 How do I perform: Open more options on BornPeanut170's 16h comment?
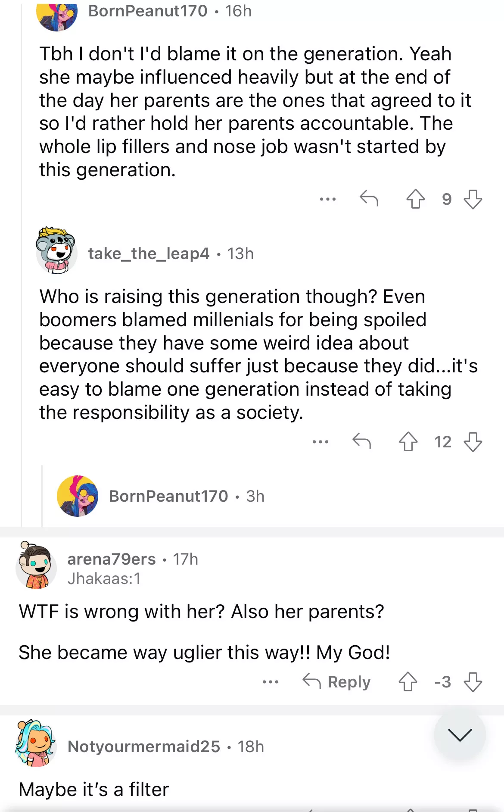pyautogui.click(x=328, y=199)
